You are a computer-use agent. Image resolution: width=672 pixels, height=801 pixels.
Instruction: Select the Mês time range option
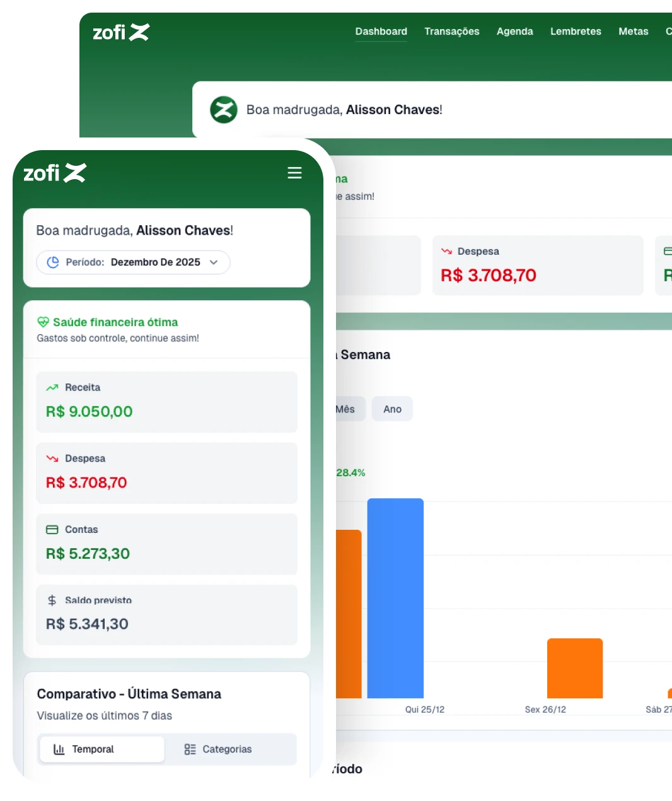click(346, 409)
